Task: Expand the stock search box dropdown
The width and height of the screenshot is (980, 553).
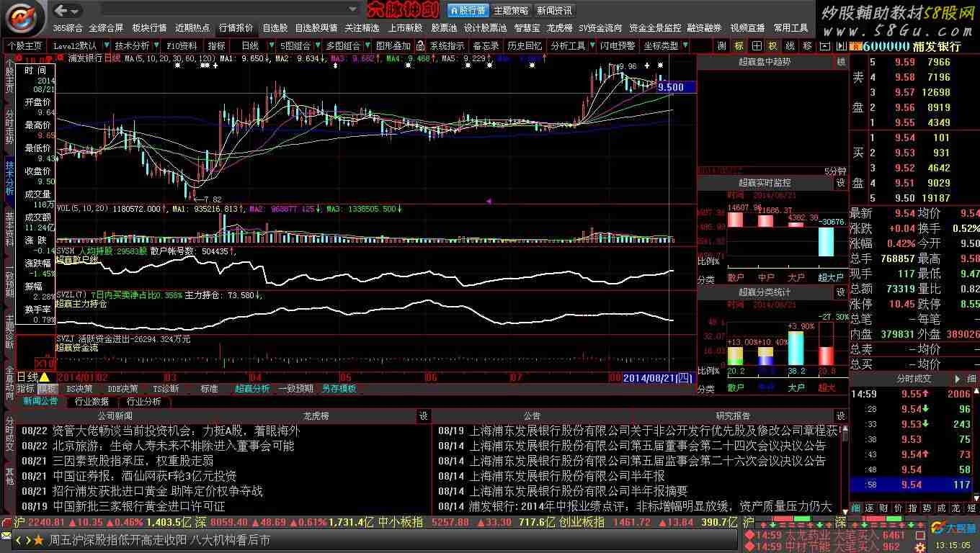Action: 352,10
